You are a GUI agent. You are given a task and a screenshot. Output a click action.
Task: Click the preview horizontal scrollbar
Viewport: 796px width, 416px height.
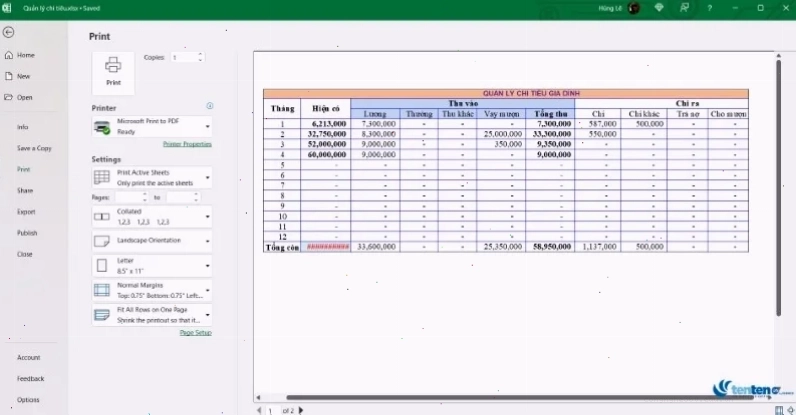click(x=520, y=398)
